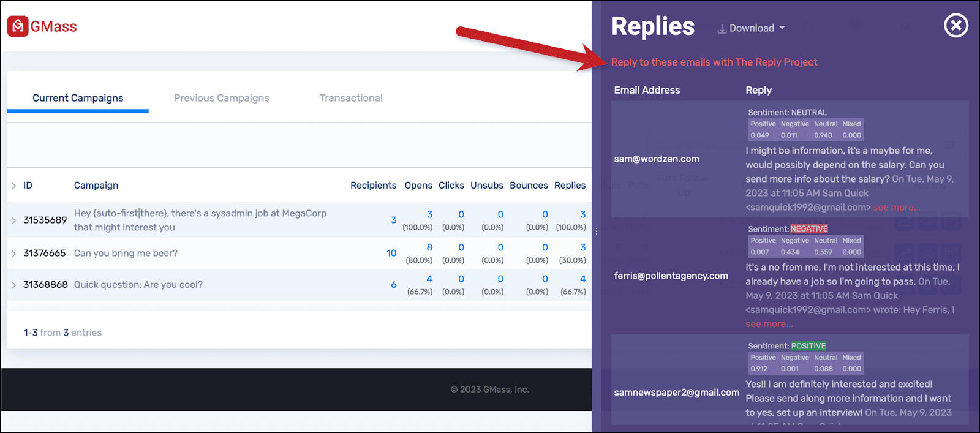Sort by Campaign column header
This screenshot has width=980, height=433.
pyautogui.click(x=96, y=186)
